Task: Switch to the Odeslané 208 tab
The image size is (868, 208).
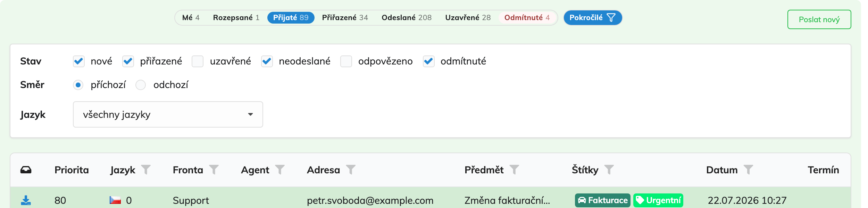Action: 407,18
